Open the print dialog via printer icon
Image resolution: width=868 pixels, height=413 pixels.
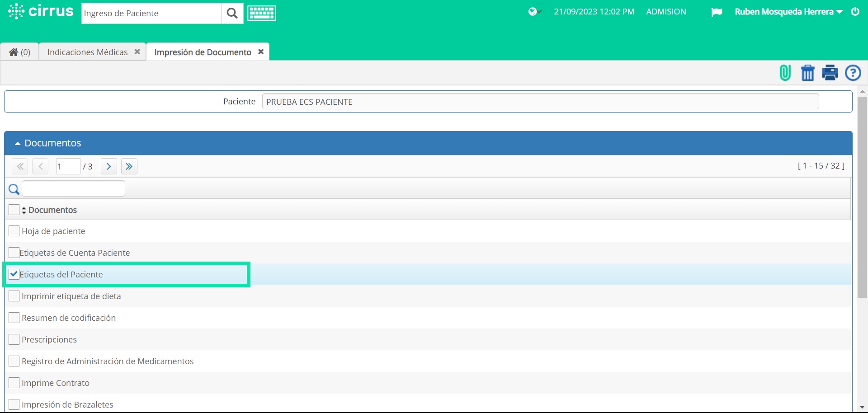830,73
